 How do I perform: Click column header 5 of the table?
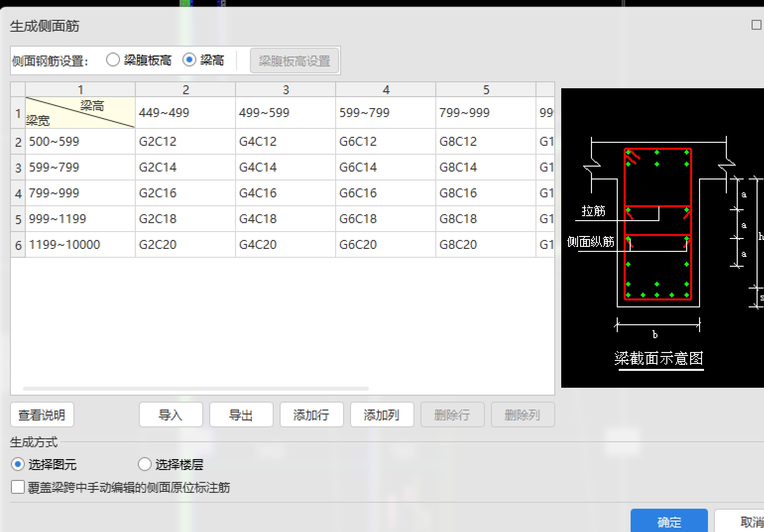[486, 89]
